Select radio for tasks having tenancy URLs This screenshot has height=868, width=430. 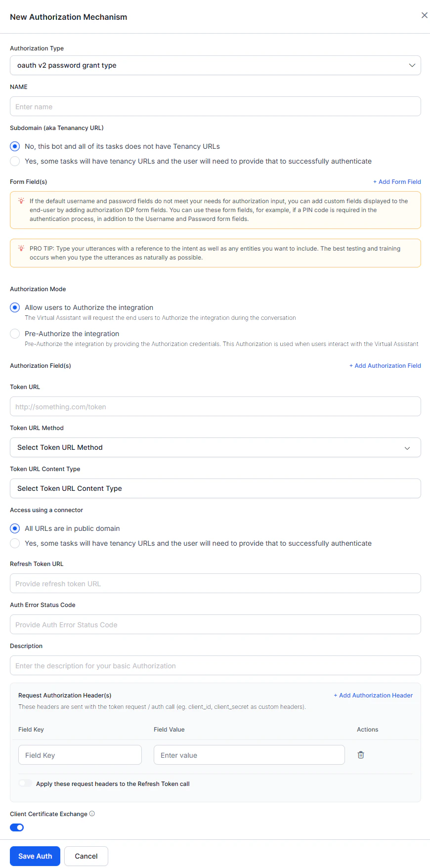[x=15, y=161]
